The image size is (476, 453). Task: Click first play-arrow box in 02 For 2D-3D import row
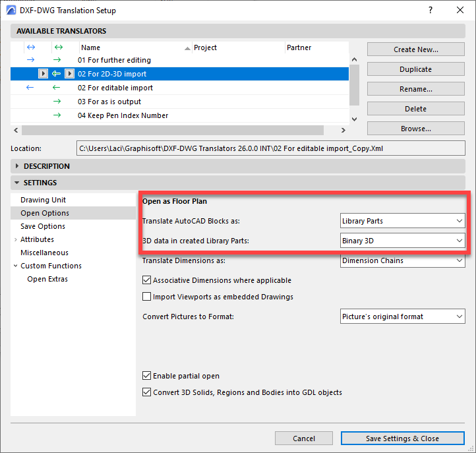pyautogui.click(x=43, y=73)
